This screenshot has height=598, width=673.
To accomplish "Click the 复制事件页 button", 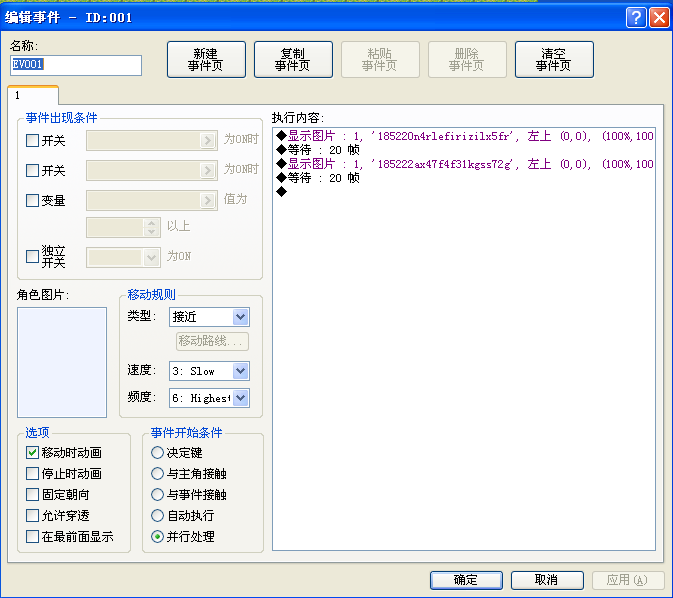I will click(x=293, y=59).
